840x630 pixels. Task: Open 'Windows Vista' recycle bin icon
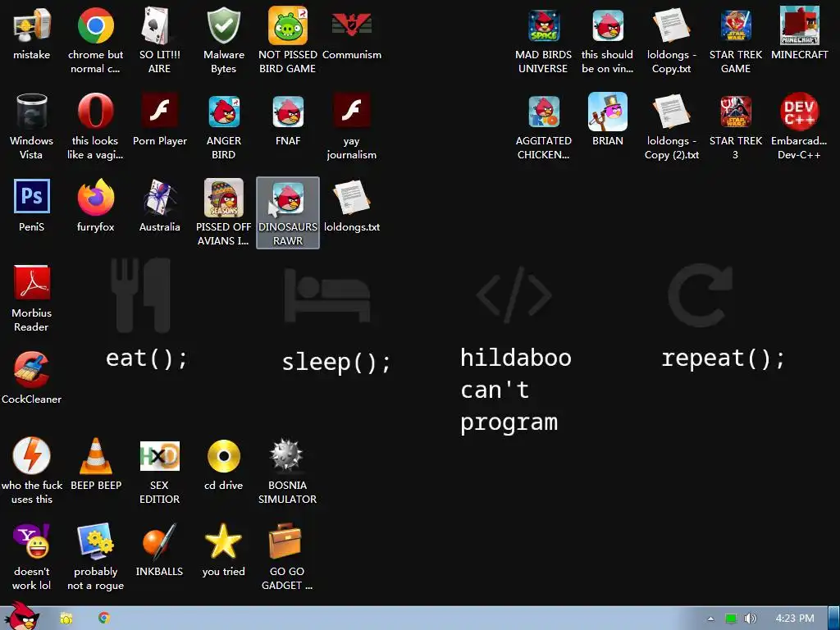(32, 112)
